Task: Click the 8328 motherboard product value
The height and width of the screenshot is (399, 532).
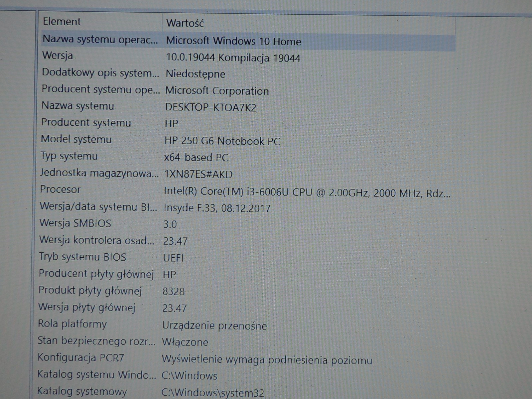Action: click(x=173, y=292)
